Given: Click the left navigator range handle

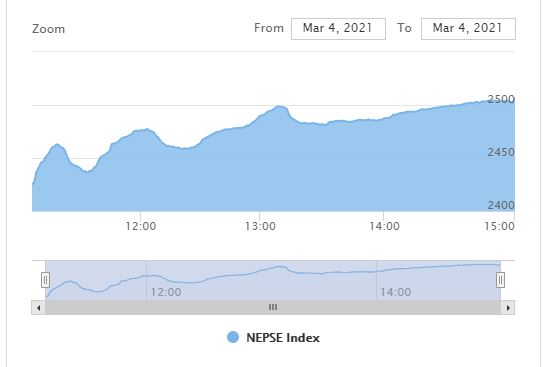Looking at the screenshot, I should (45, 280).
